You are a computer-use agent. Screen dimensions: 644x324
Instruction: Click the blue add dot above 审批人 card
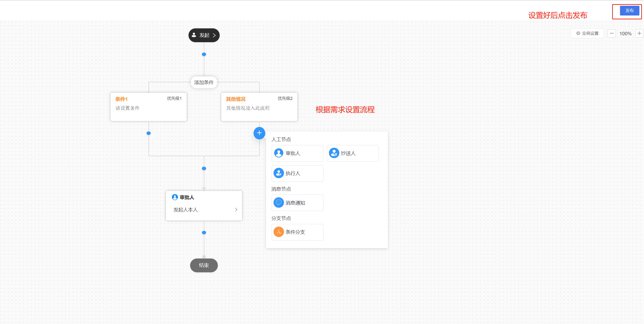(204, 168)
